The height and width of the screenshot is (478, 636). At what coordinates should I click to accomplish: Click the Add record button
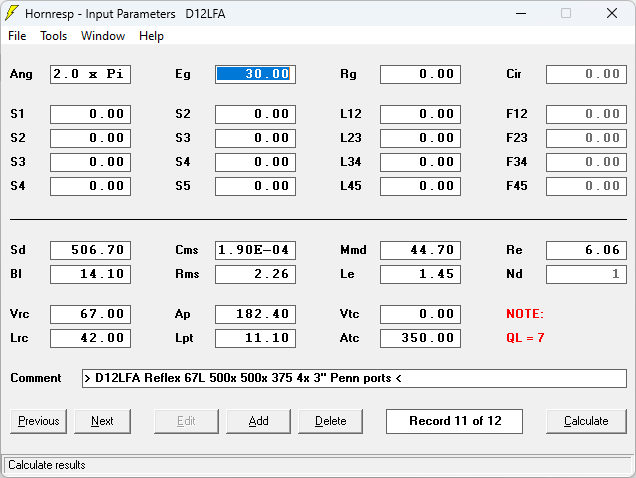pyautogui.click(x=258, y=421)
